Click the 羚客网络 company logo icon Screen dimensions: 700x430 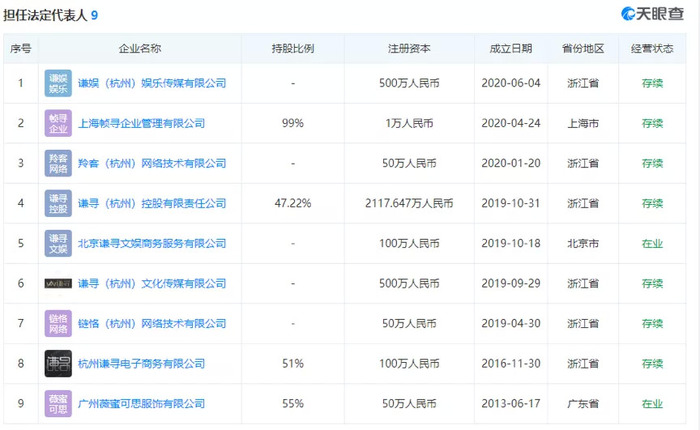tap(58, 163)
